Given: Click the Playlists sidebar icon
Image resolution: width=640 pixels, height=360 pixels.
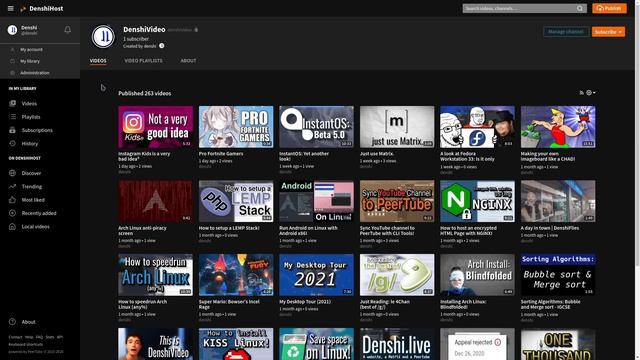Looking at the screenshot, I should pyautogui.click(x=13, y=117).
